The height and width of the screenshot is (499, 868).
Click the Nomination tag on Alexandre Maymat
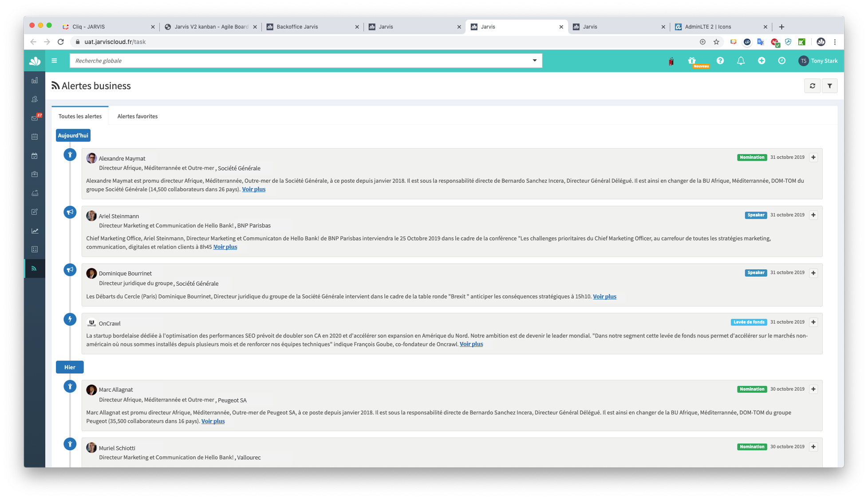[752, 157]
